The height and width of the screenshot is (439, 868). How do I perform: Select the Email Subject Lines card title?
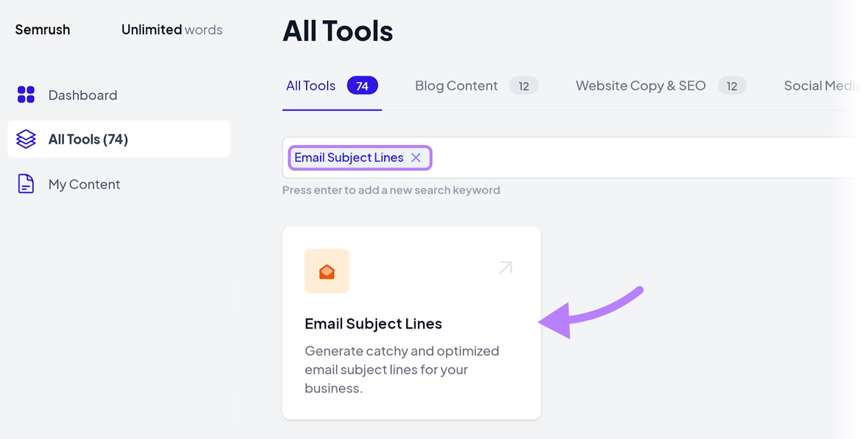373,323
